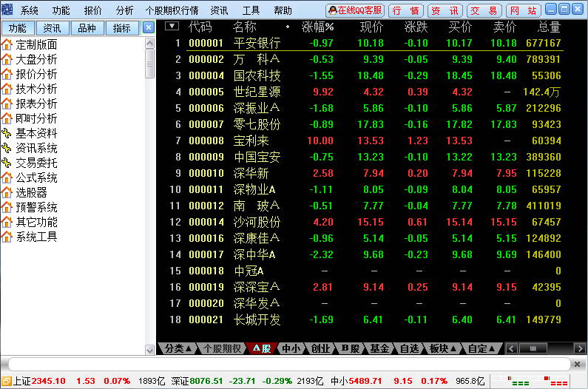Close the left function side panel
This screenshot has height=389, width=588.
(149, 28)
